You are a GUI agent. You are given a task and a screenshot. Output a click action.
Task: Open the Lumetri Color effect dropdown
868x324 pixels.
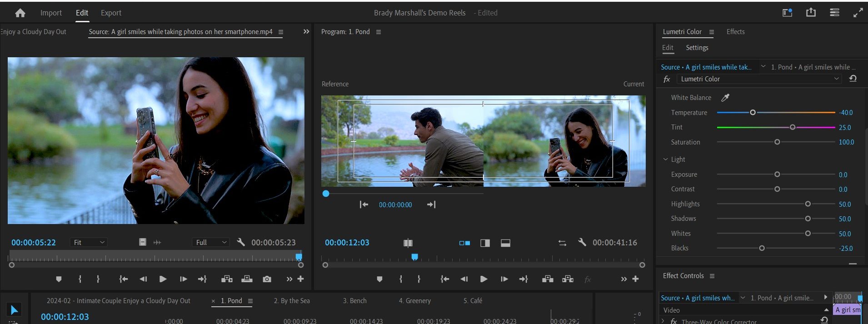[759, 79]
